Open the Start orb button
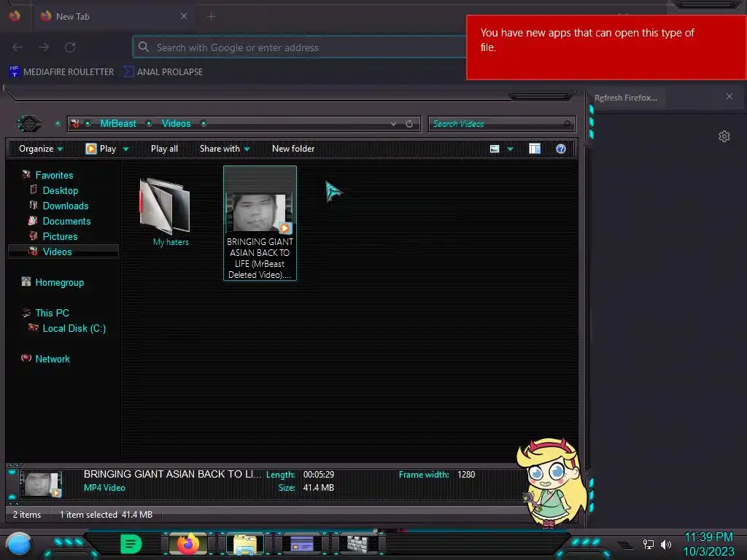The width and height of the screenshot is (747, 560). [x=19, y=545]
